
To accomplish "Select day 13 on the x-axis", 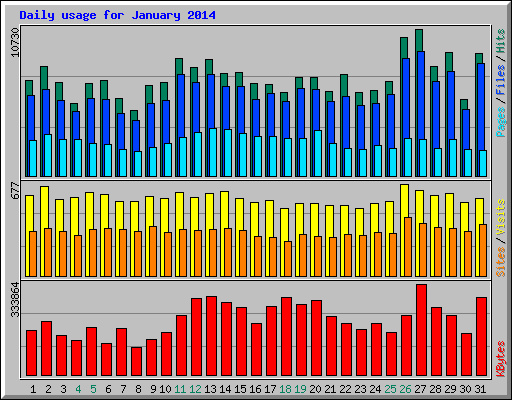I will pos(210,389).
